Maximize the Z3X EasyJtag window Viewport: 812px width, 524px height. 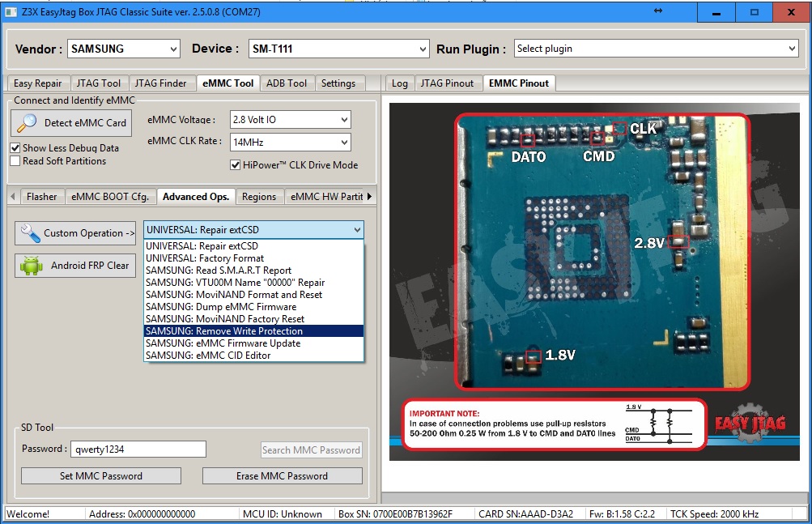click(754, 12)
